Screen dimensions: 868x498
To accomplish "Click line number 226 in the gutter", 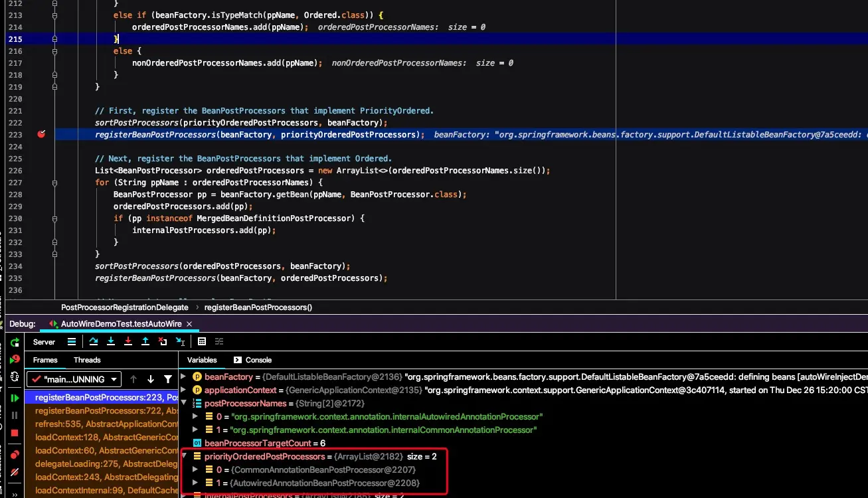I will (x=15, y=171).
